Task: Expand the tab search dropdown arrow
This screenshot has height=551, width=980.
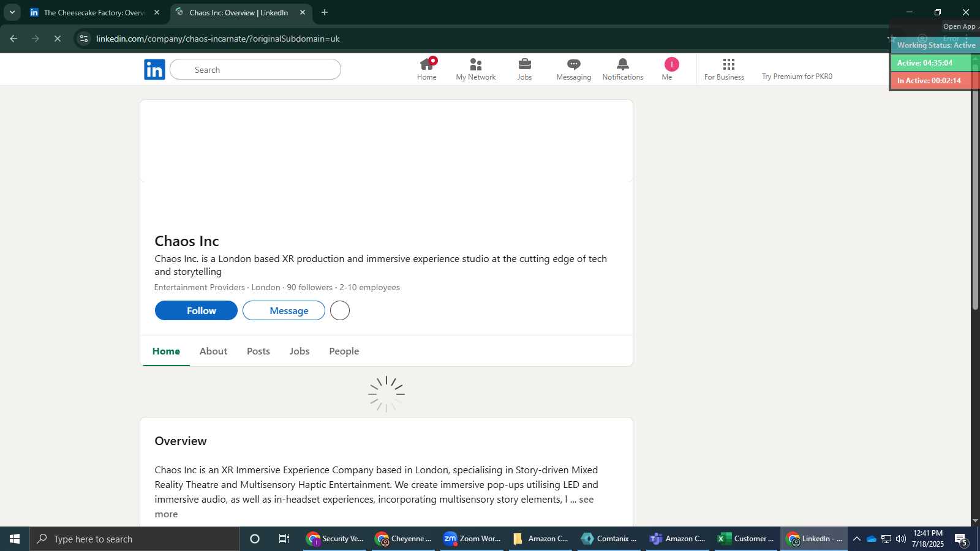Action: coord(12,12)
